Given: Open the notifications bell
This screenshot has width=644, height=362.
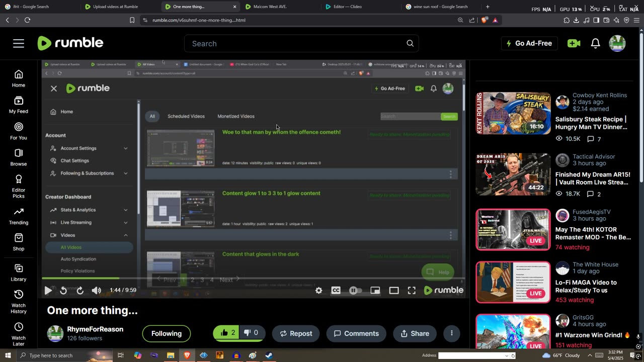Looking at the screenshot, I should coord(595,43).
